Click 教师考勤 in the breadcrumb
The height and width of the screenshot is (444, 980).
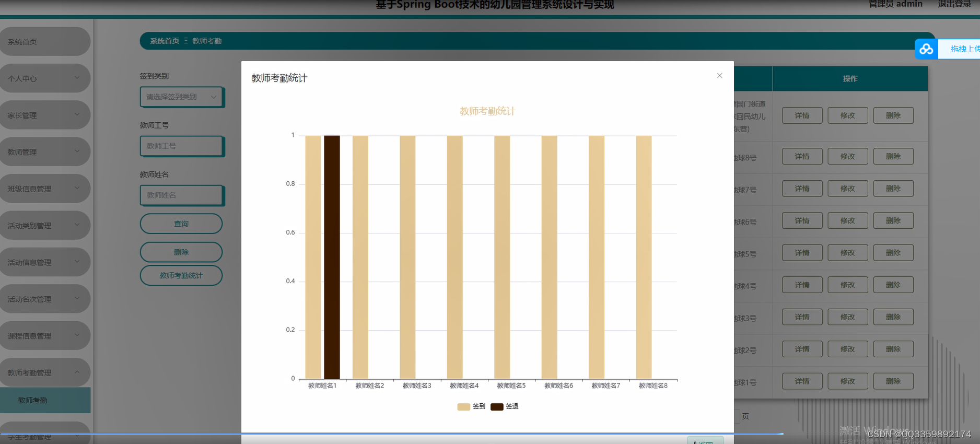[x=207, y=41]
